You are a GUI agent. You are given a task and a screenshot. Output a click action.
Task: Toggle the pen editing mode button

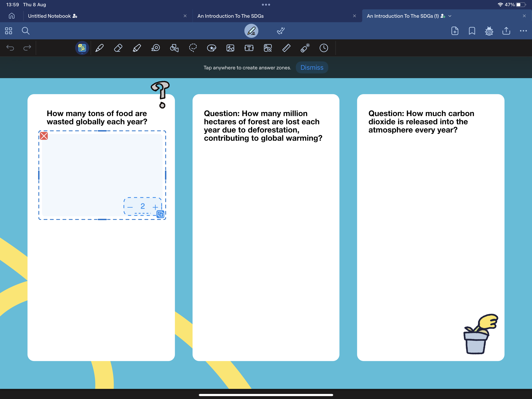pyautogui.click(x=251, y=31)
